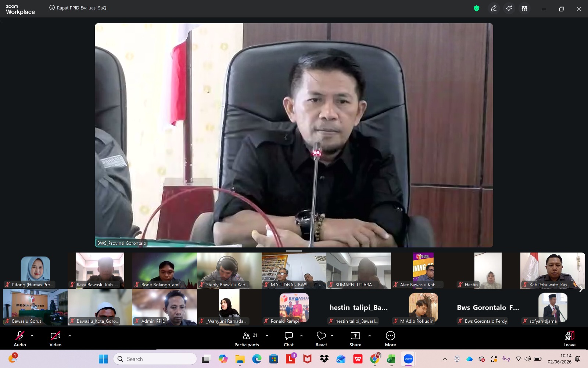The image size is (588, 368).
Task: Open Task View on taskbar
Action: (x=206, y=359)
